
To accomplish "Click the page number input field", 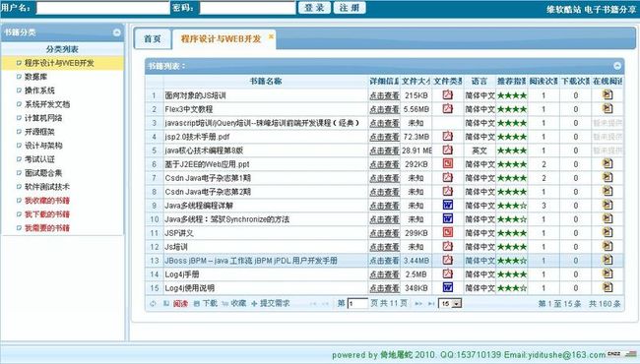I will pyautogui.click(x=357, y=304).
